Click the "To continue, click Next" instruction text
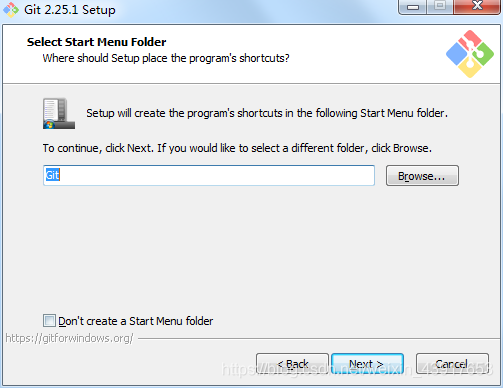Image resolution: width=503 pixels, height=388 pixels. click(x=237, y=148)
